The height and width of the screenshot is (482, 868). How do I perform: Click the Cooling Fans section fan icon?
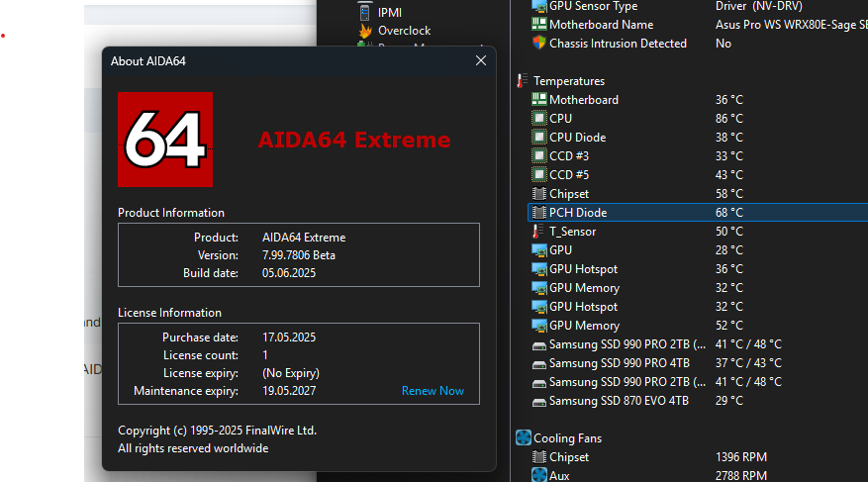pyautogui.click(x=524, y=437)
